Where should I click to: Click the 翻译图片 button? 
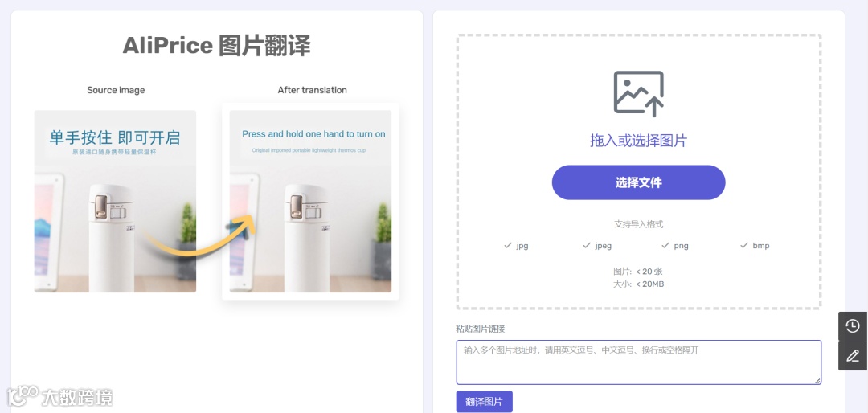tap(484, 402)
